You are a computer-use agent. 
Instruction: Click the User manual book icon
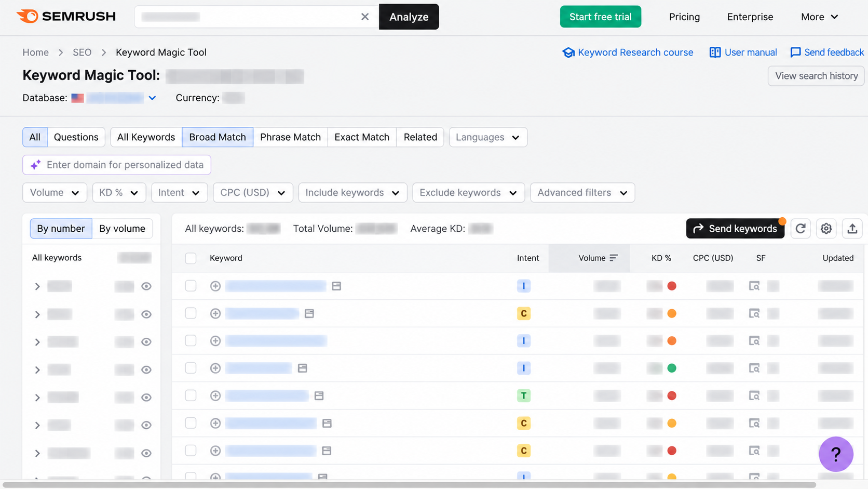pyautogui.click(x=715, y=52)
